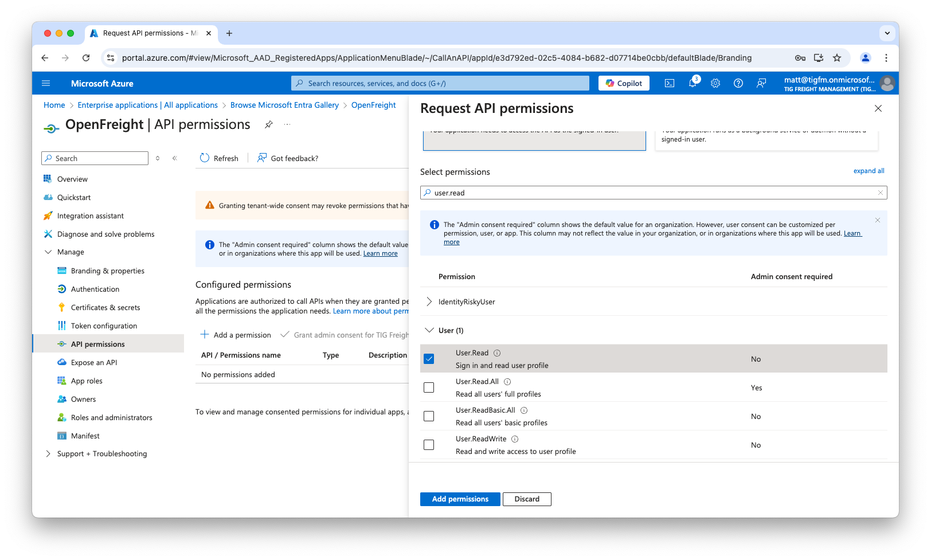Image resolution: width=931 pixels, height=560 pixels.
Task: Click expand all permissions link
Action: pyautogui.click(x=869, y=171)
